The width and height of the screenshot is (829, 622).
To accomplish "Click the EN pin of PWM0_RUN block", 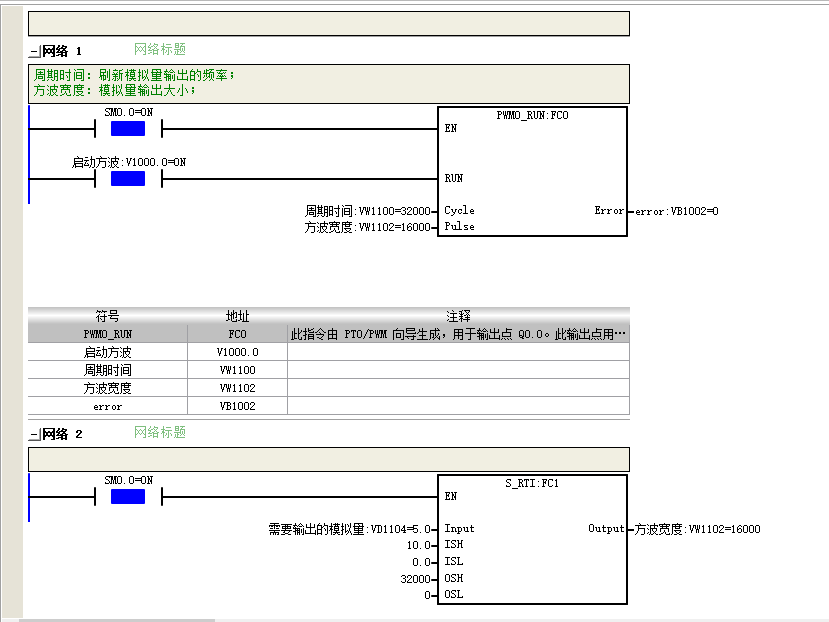I will (x=450, y=129).
